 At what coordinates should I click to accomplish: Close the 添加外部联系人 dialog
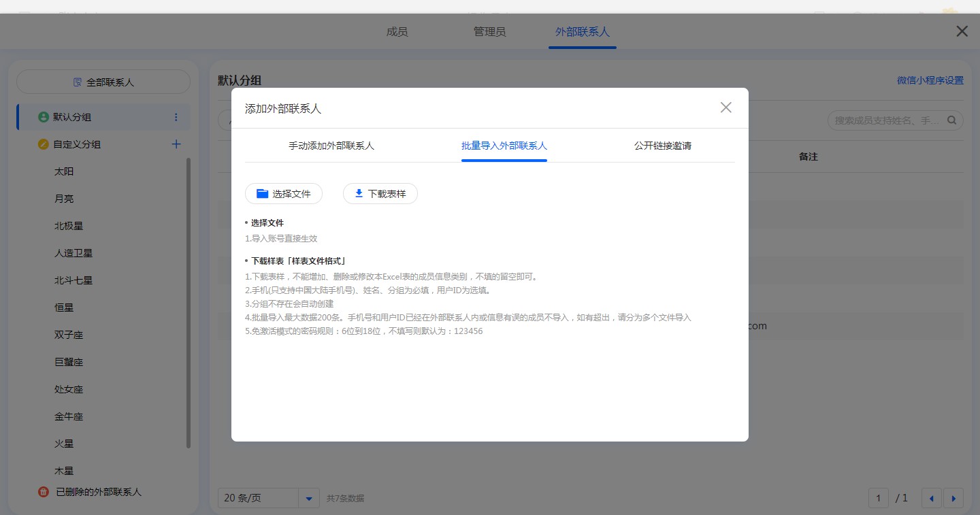pyautogui.click(x=725, y=107)
